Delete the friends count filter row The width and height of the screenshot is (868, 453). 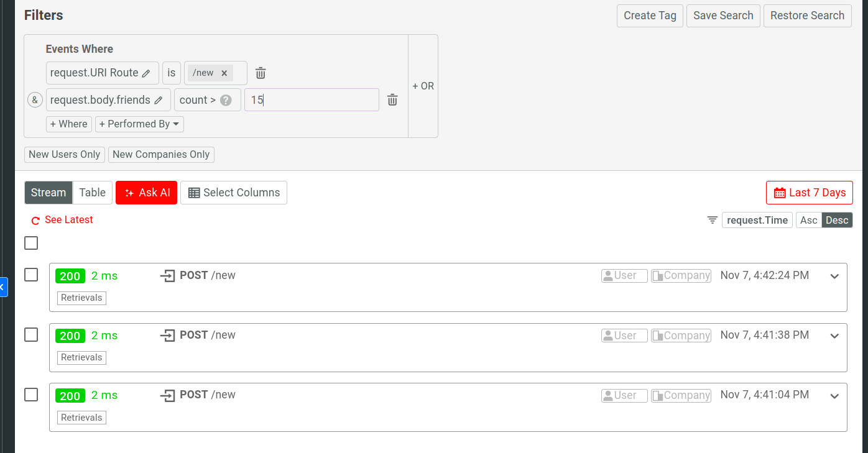point(392,100)
